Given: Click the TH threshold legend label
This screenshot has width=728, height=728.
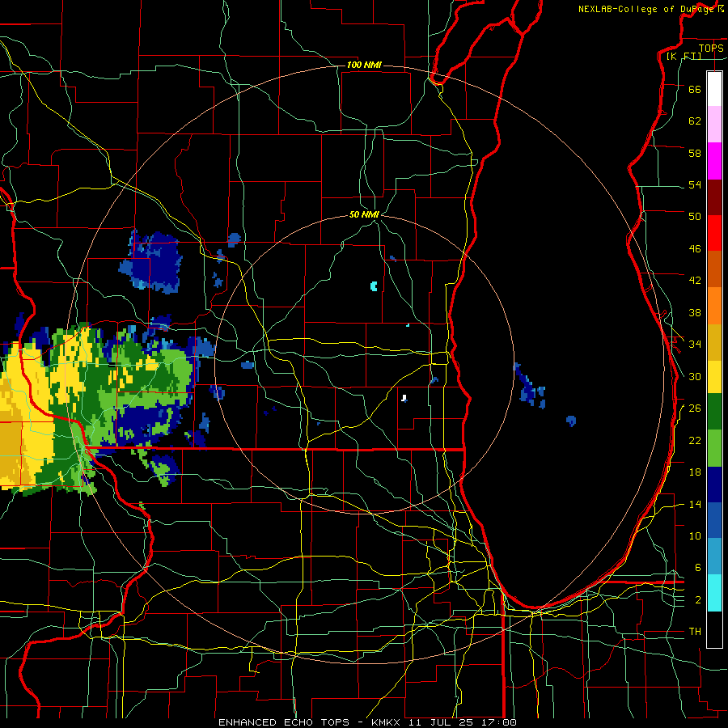Looking at the screenshot, I should (695, 631).
